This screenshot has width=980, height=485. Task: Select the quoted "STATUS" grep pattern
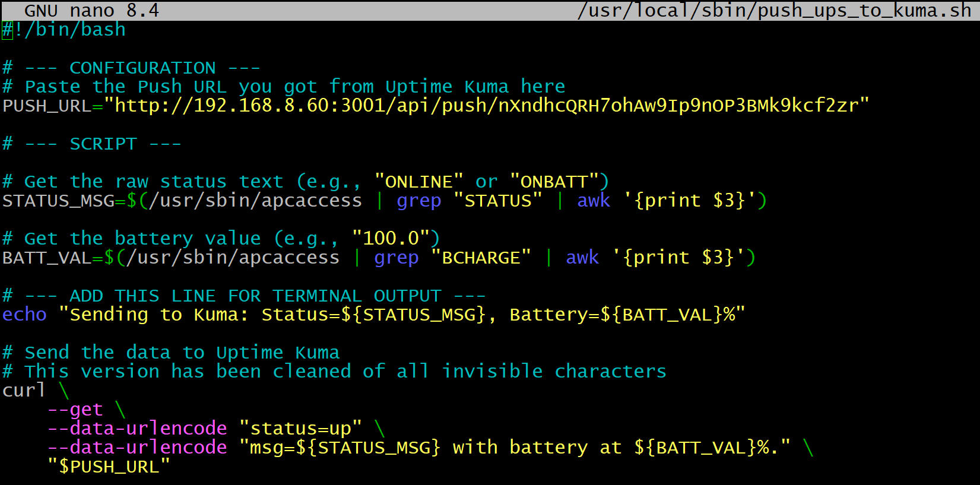coord(497,201)
